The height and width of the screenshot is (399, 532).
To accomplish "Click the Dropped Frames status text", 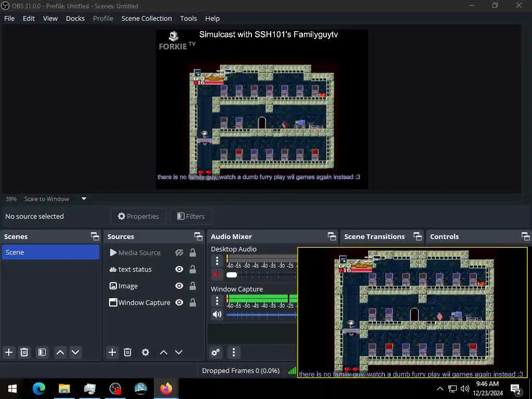I will click(241, 370).
